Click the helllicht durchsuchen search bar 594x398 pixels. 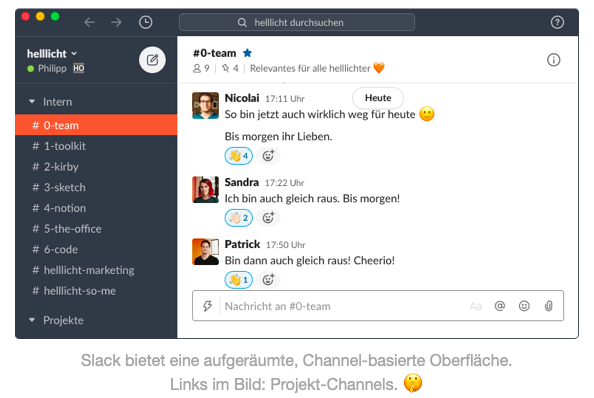point(297,22)
